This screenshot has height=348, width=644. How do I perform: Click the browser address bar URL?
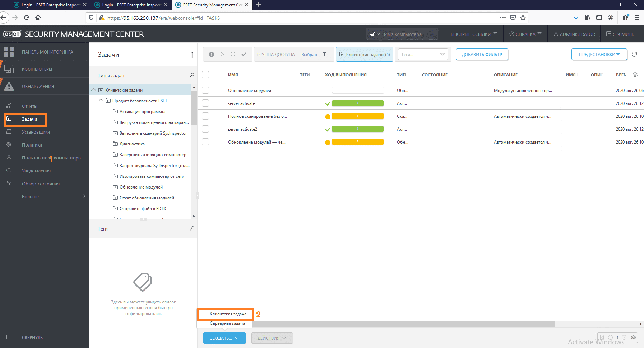coord(163,18)
